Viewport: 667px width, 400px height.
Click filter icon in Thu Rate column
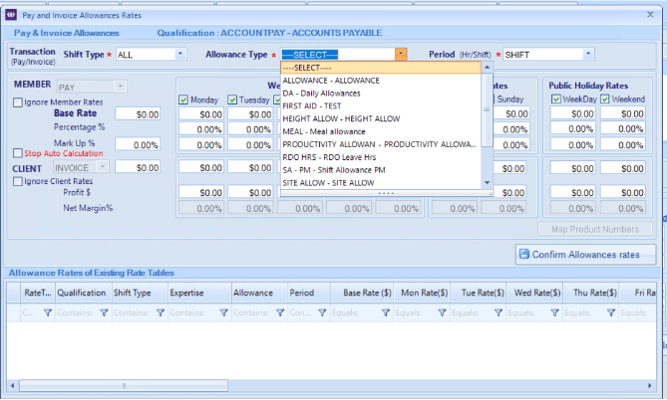[x=611, y=313]
